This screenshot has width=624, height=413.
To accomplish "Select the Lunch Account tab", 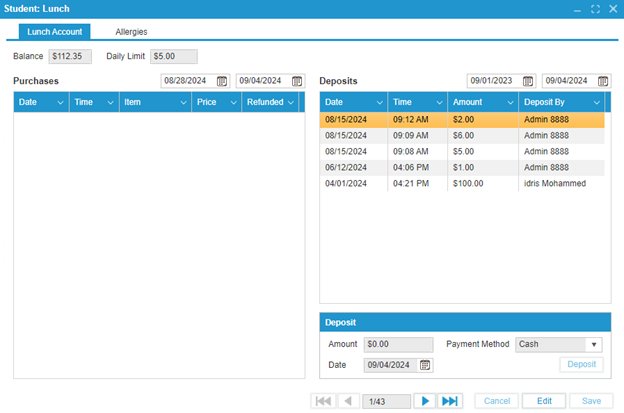I will pos(55,32).
